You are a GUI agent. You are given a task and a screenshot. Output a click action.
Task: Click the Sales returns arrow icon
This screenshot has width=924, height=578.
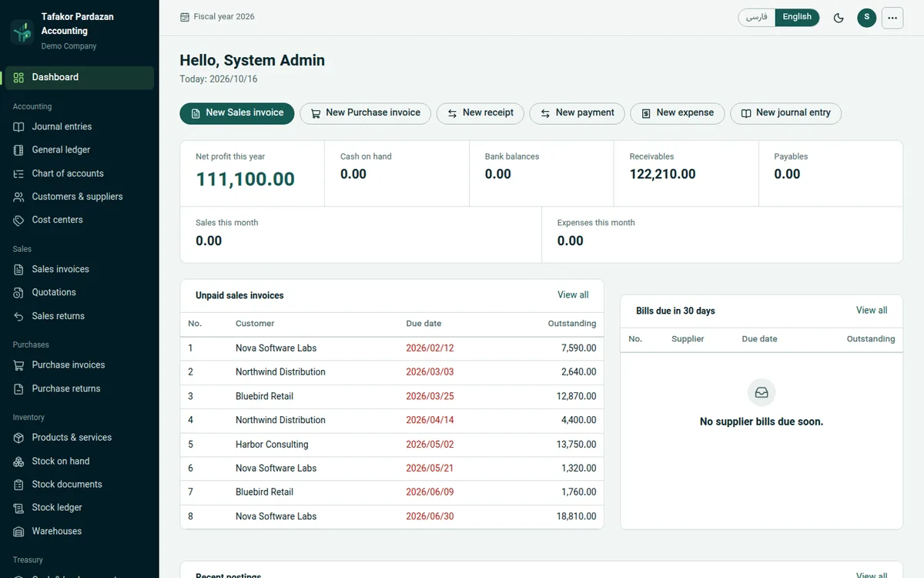[18, 317]
